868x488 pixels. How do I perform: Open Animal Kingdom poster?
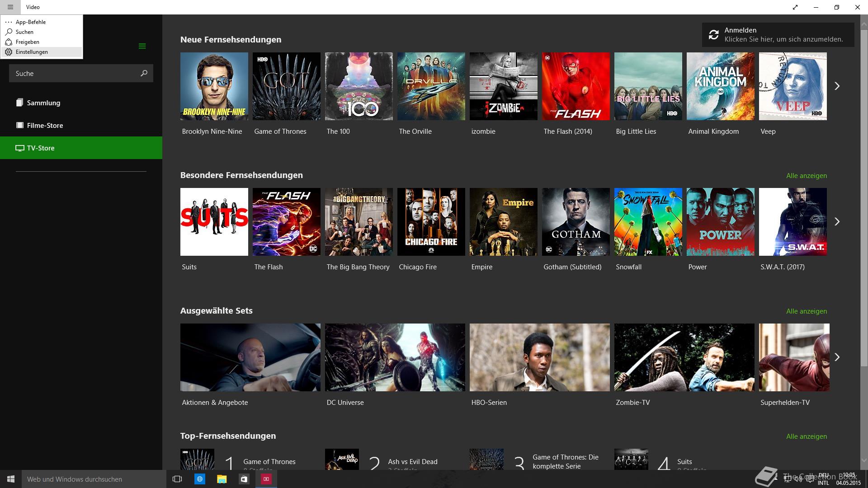tap(721, 86)
